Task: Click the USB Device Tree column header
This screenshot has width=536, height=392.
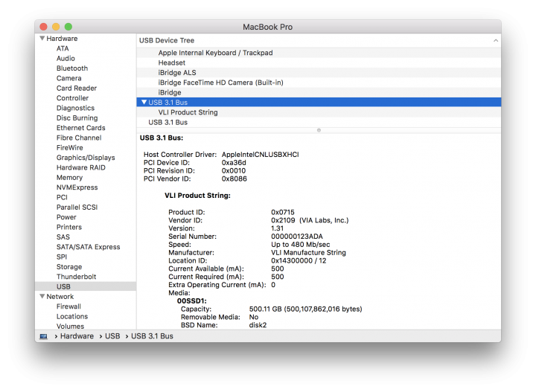Action: coord(319,40)
